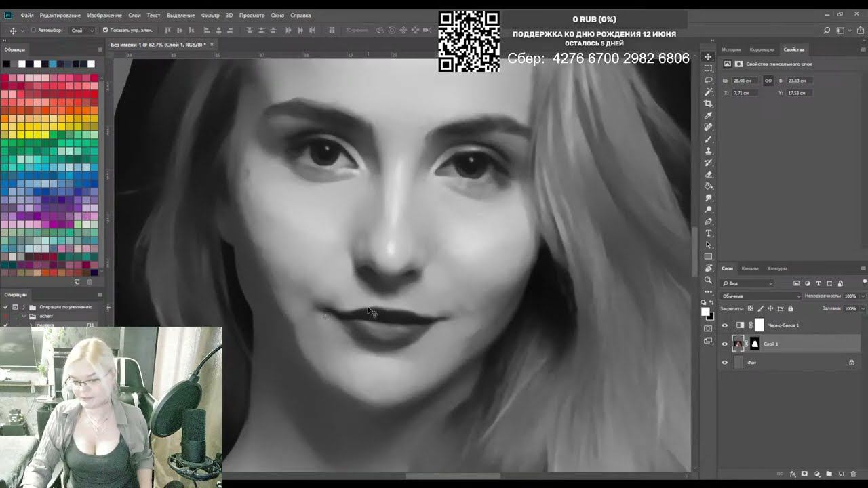
Task: Switch to the Каналы tab
Action: click(x=749, y=268)
